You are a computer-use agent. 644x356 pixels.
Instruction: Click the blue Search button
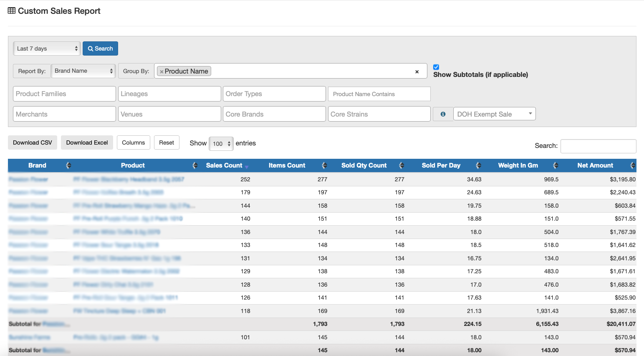tap(100, 48)
